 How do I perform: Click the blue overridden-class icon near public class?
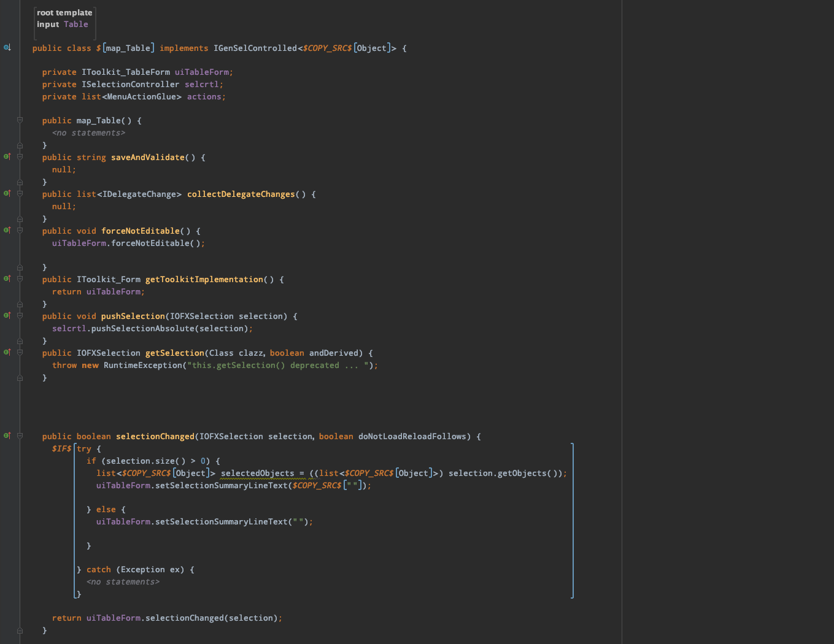pyautogui.click(x=7, y=47)
